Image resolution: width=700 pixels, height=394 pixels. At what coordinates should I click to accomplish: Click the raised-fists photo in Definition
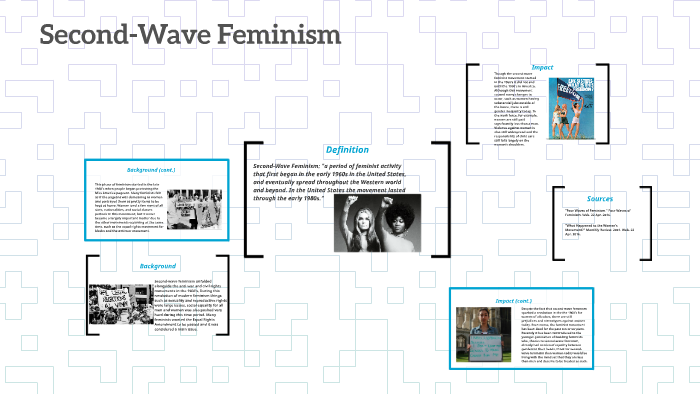[x=377, y=223]
